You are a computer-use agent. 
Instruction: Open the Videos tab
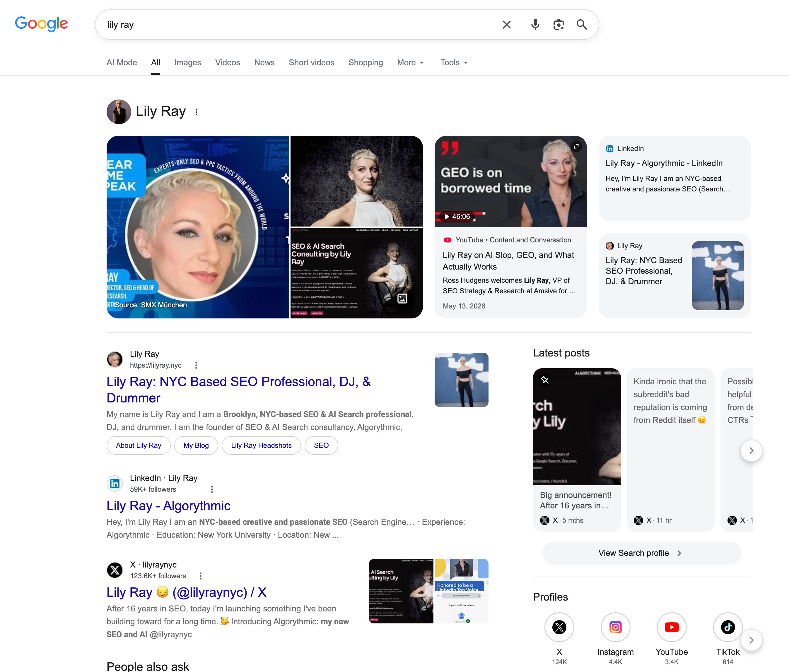(x=228, y=62)
